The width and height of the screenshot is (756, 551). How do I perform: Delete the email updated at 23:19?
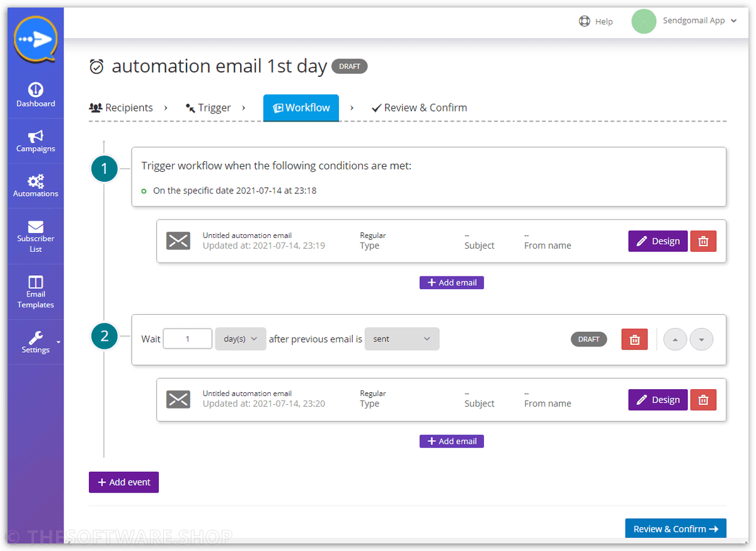point(704,241)
